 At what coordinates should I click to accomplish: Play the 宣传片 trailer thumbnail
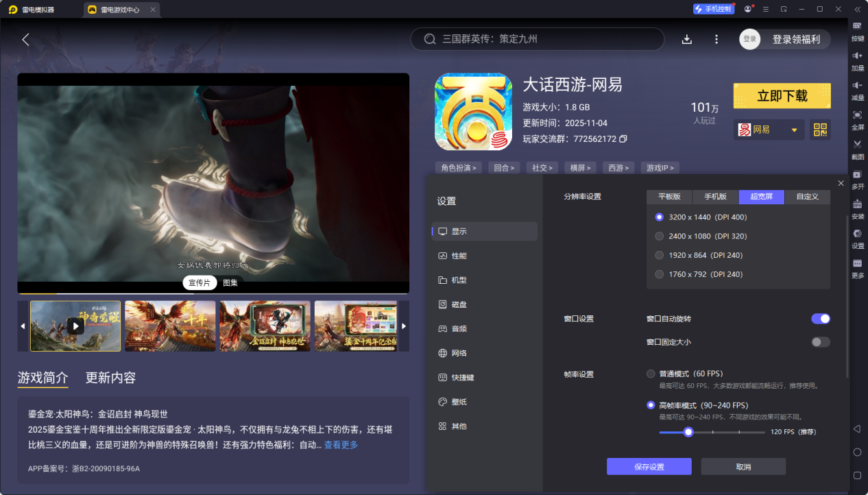[75, 326]
